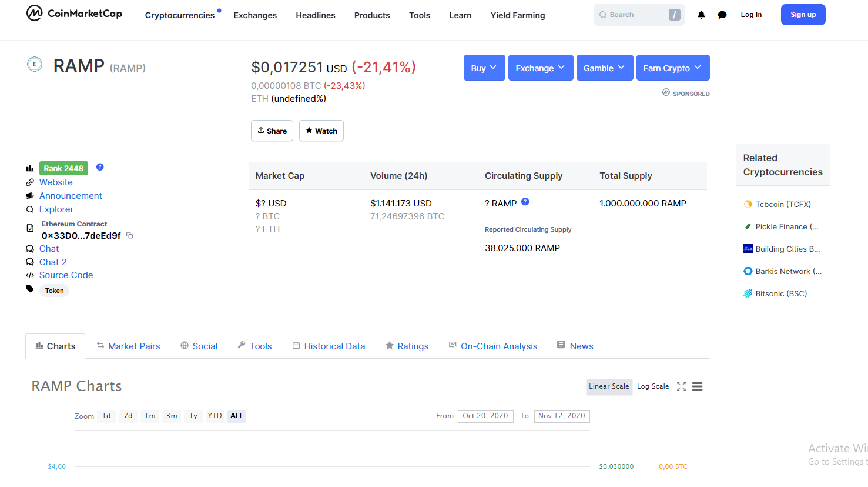Viewport: 868px width, 487px height.
Task: Open the Circulating Supply help icon
Action: pos(525,202)
